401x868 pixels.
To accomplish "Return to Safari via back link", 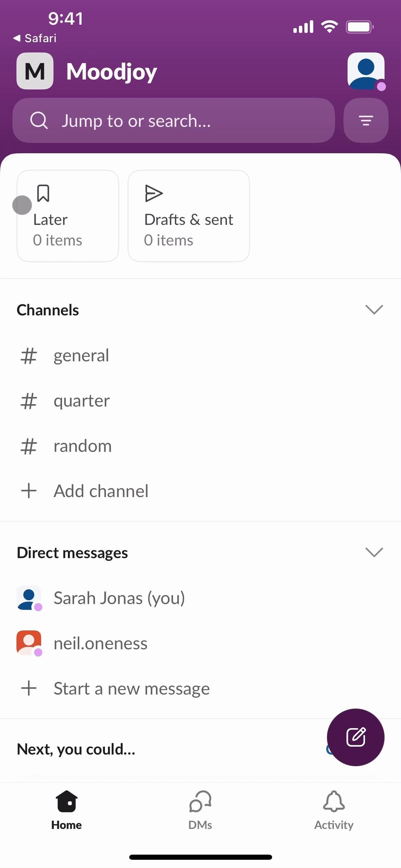I will (x=35, y=38).
